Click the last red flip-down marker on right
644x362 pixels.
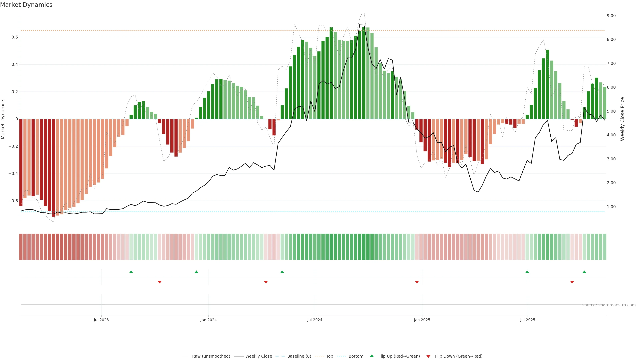(x=572, y=282)
